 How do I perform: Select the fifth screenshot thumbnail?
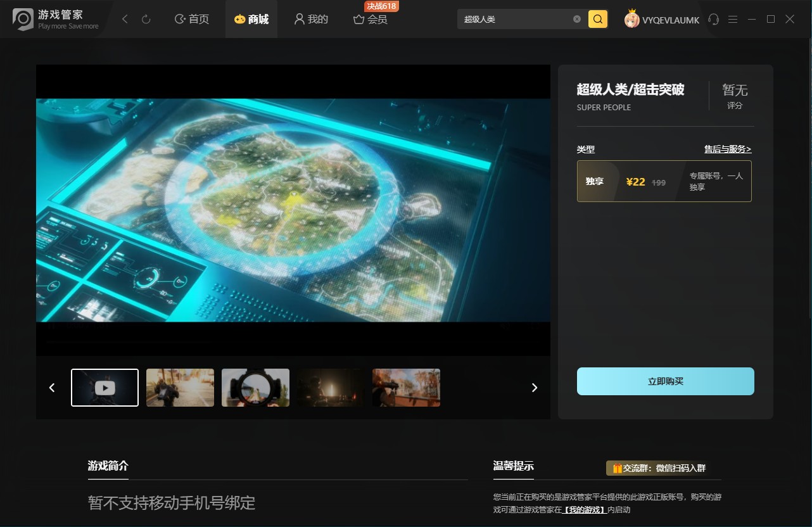(406, 388)
